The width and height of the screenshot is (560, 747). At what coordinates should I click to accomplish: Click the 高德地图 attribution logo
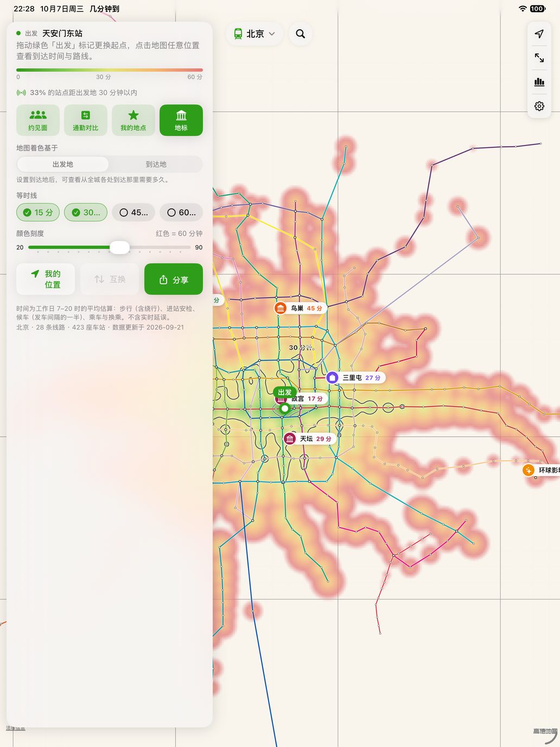coord(545,731)
